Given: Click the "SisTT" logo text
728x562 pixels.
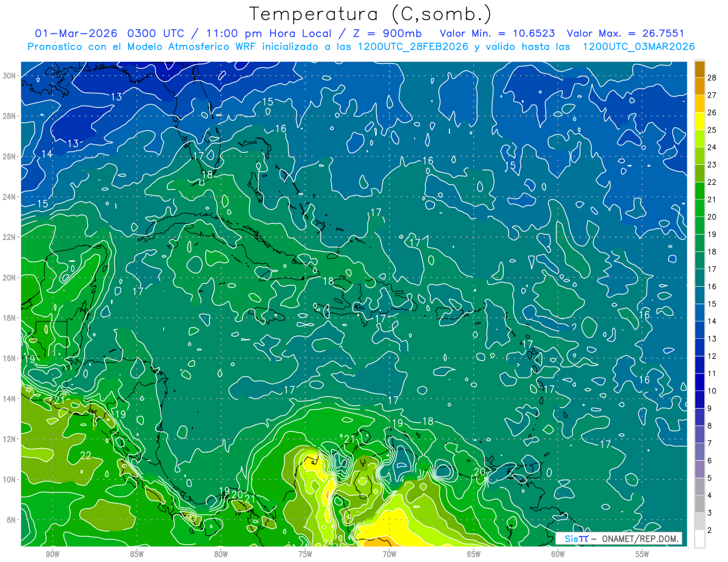Looking at the screenshot, I should point(576,539).
